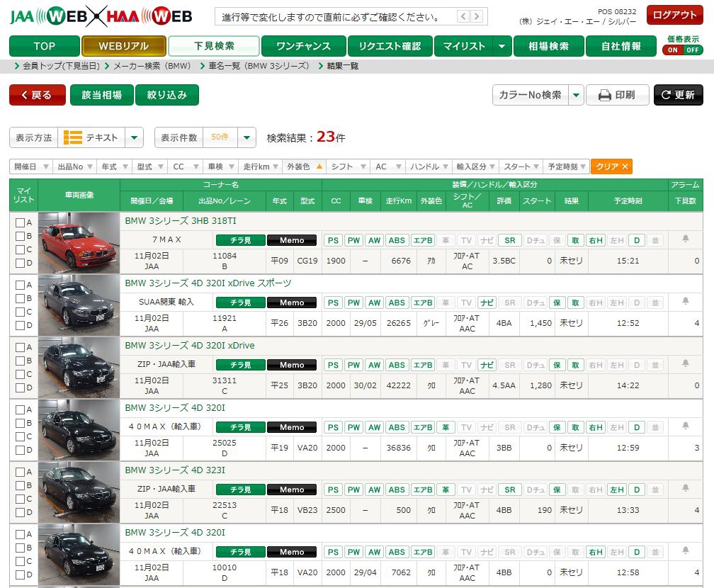
Task: Click the alarm bell for lot 10010 row
Action: tap(686, 550)
